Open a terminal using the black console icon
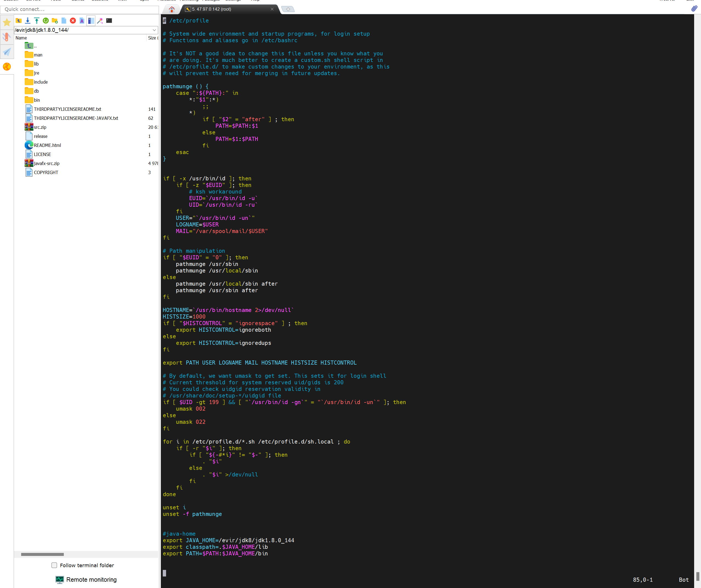 point(109,21)
